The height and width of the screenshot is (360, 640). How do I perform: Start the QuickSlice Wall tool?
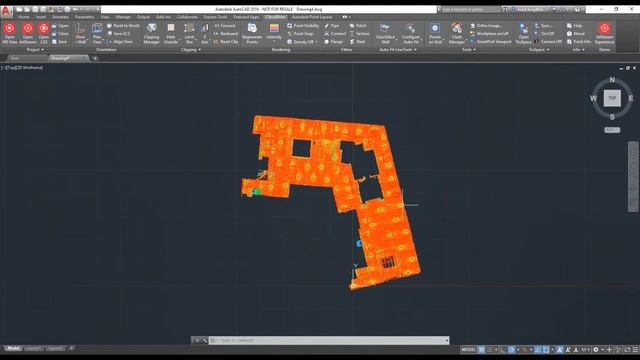(385, 33)
